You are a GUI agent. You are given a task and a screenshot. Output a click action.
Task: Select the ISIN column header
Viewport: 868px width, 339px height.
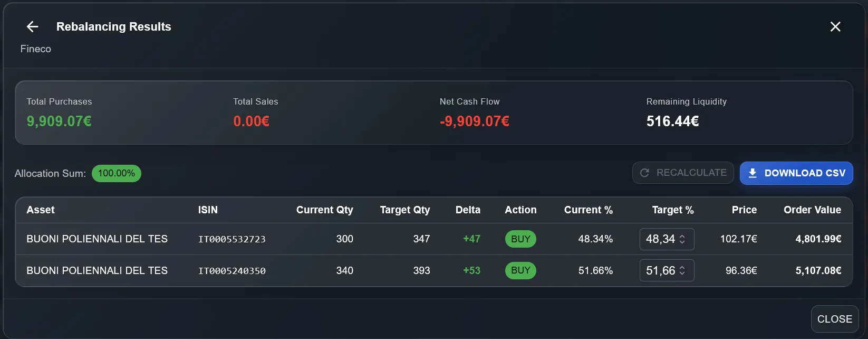(x=208, y=210)
